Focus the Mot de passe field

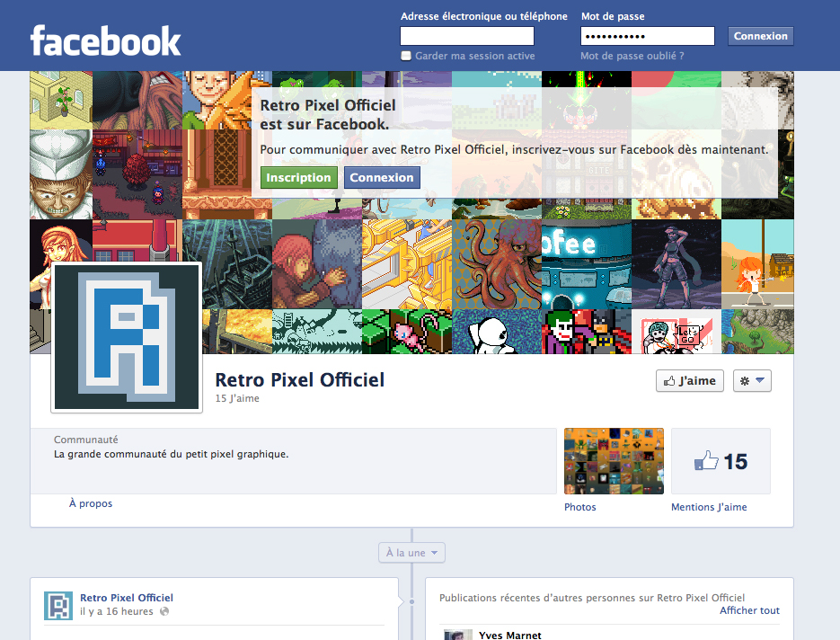tap(648, 37)
